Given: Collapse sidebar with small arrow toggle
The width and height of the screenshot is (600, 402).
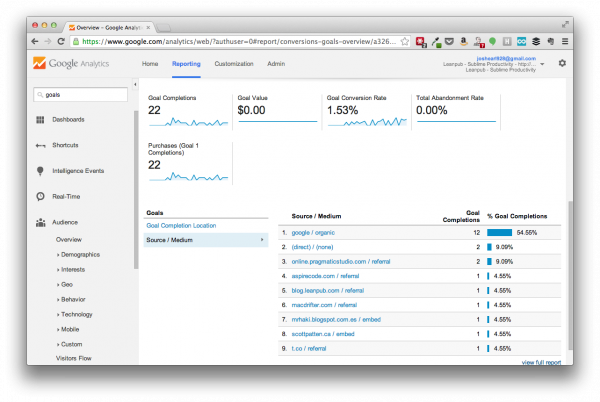Looking at the screenshot, I should click(x=135, y=84).
